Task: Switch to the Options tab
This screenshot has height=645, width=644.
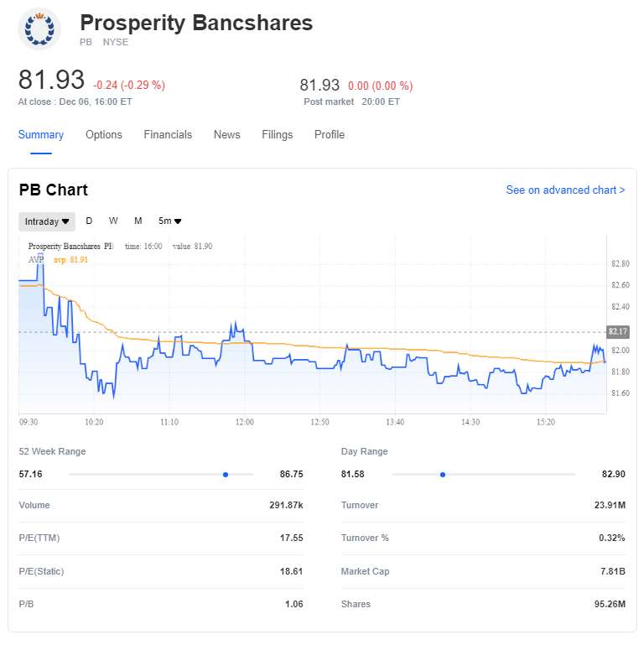Action: pos(104,135)
